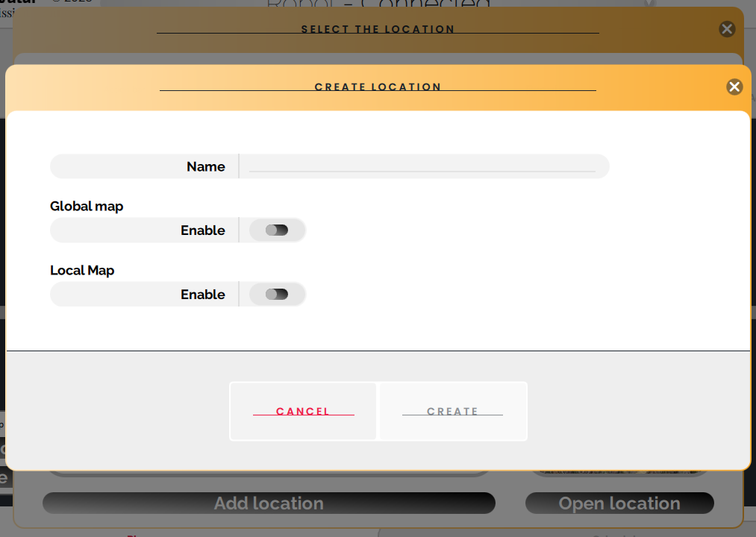Close the Select the Location dialog
Screen dimensions: 756x537
[x=727, y=29]
